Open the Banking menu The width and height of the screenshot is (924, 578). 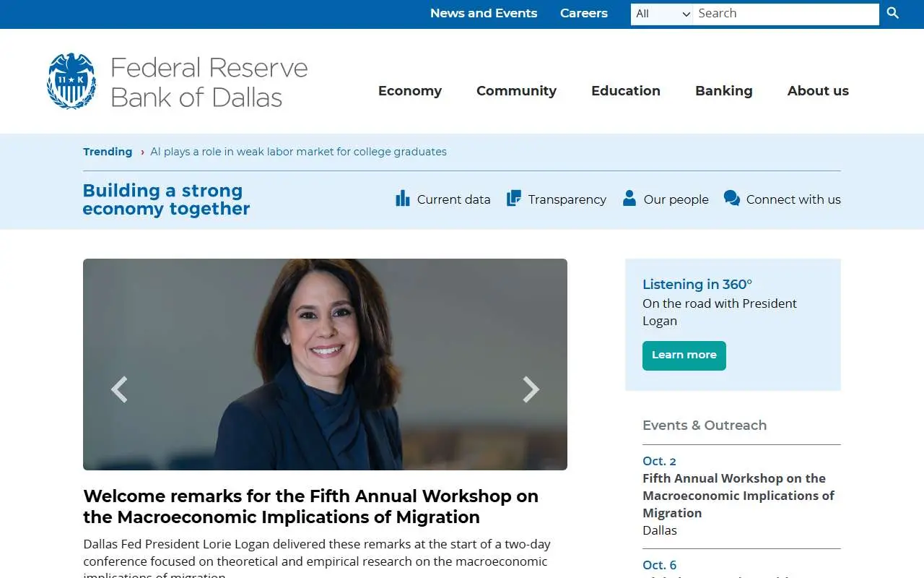pos(724,91)
